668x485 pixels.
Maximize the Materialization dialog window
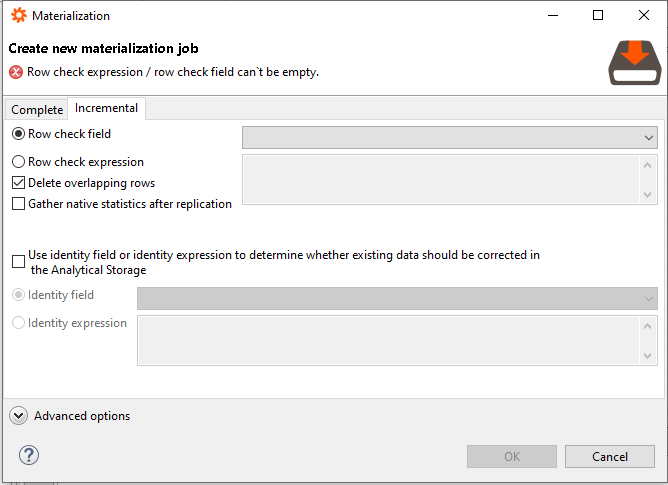click(x=598, y=16)
